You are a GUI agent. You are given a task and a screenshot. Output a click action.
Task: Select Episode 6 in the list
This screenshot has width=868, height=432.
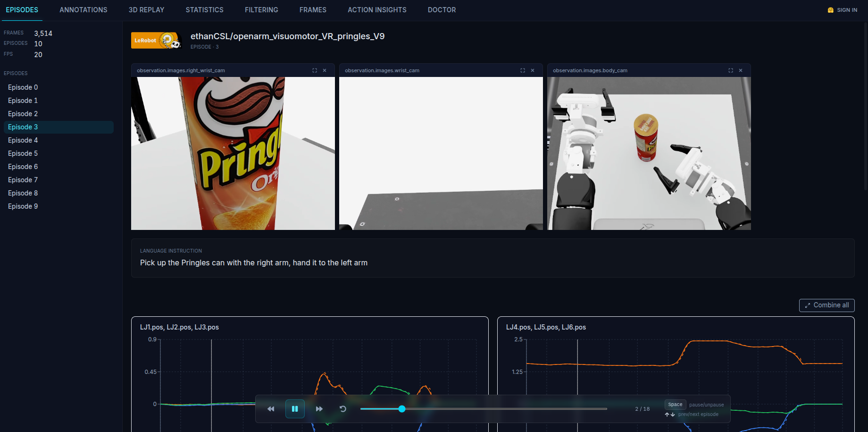58,167
